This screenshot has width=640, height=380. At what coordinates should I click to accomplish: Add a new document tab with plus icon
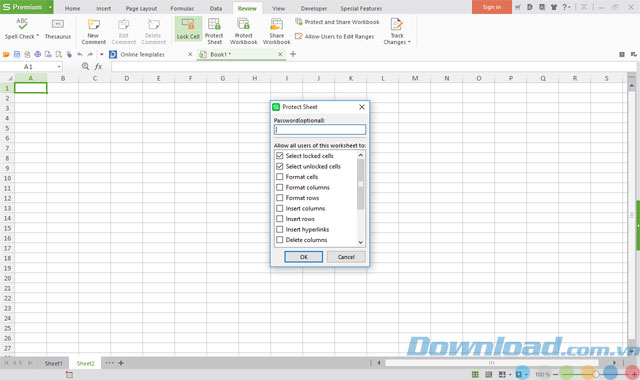[x=293, y=54]
